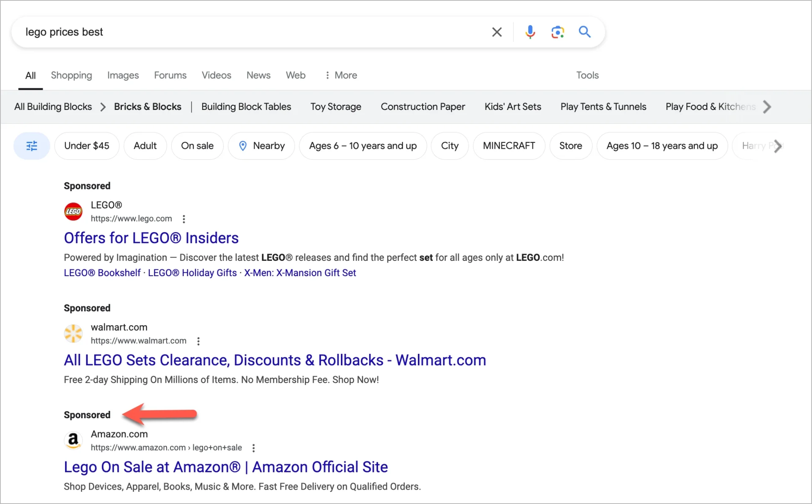Viewport: 812px width, 504px height.
Task: Click the Walmart spark favicon
Action: pyautogui.click(x=73, y=333)
